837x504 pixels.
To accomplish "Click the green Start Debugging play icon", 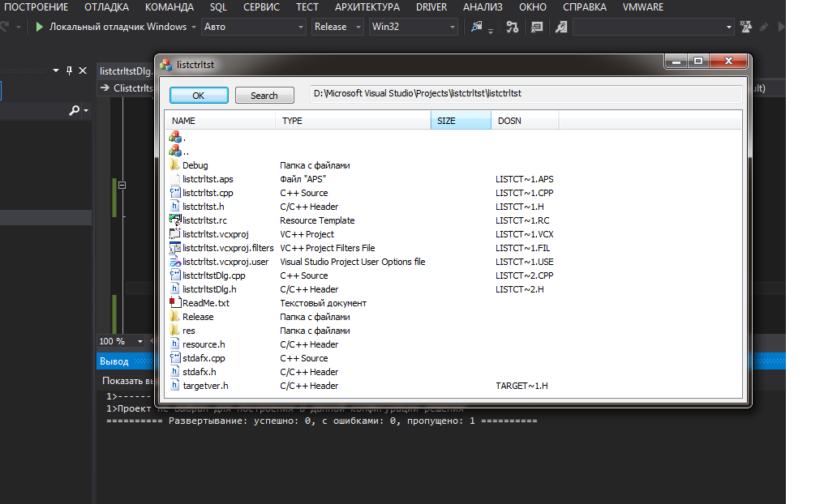I will tap(40, 27).
